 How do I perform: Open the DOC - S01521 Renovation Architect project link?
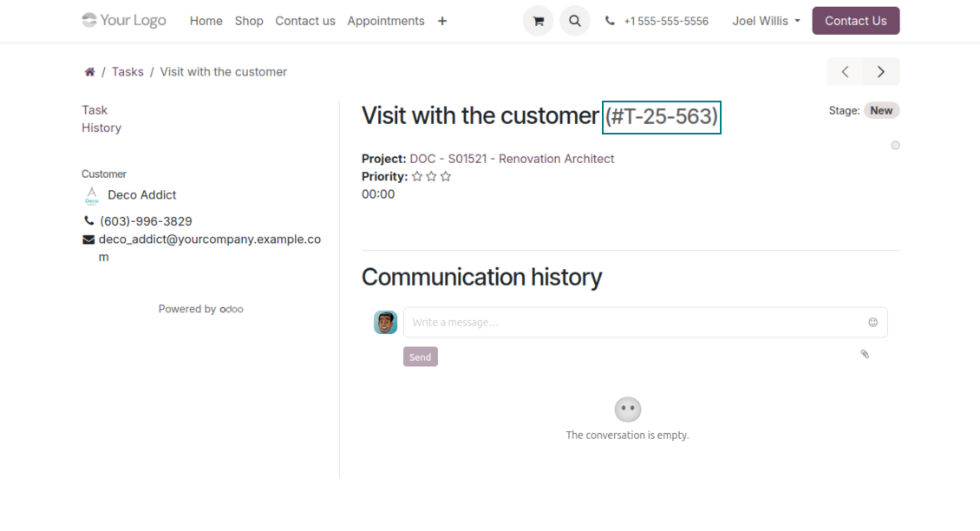pos(512,159)
